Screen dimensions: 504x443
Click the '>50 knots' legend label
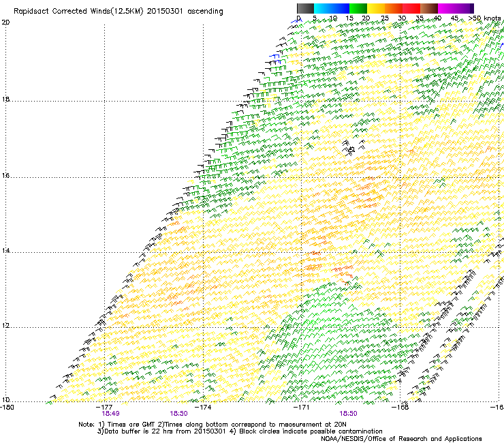coord(484,18)
